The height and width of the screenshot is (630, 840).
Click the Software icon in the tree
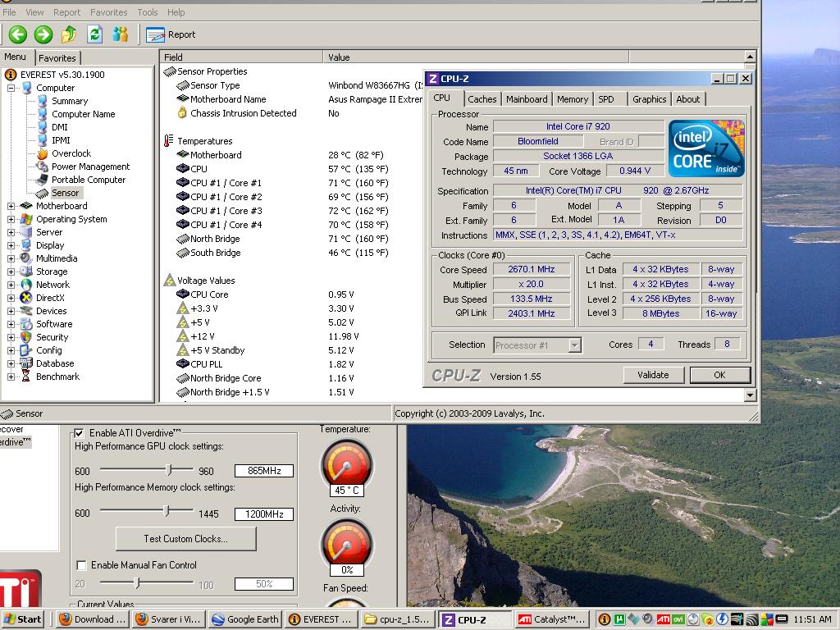25,324
